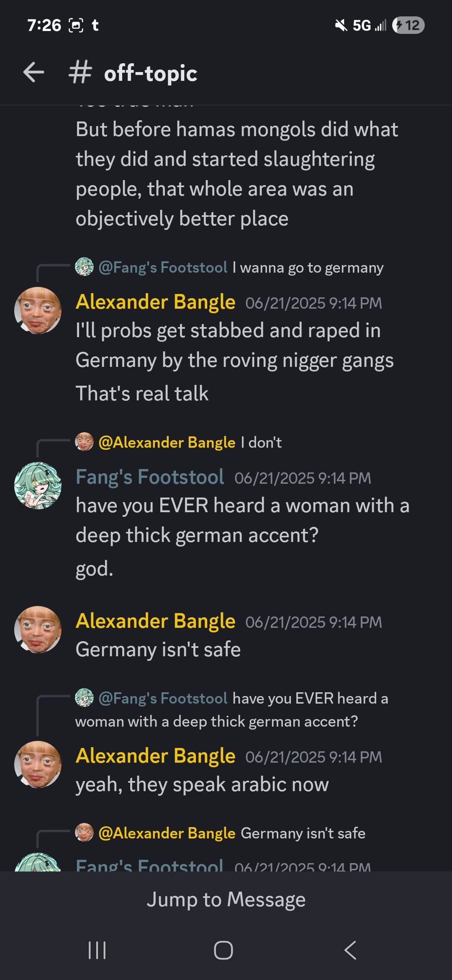The height and width of the screenshot is (980, 452).
Task: Tap Android back navigation chevron
Action: pyautogui.click(x=350, y=950)
